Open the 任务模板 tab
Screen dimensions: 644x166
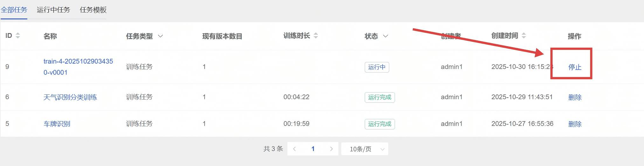(93, 10)
